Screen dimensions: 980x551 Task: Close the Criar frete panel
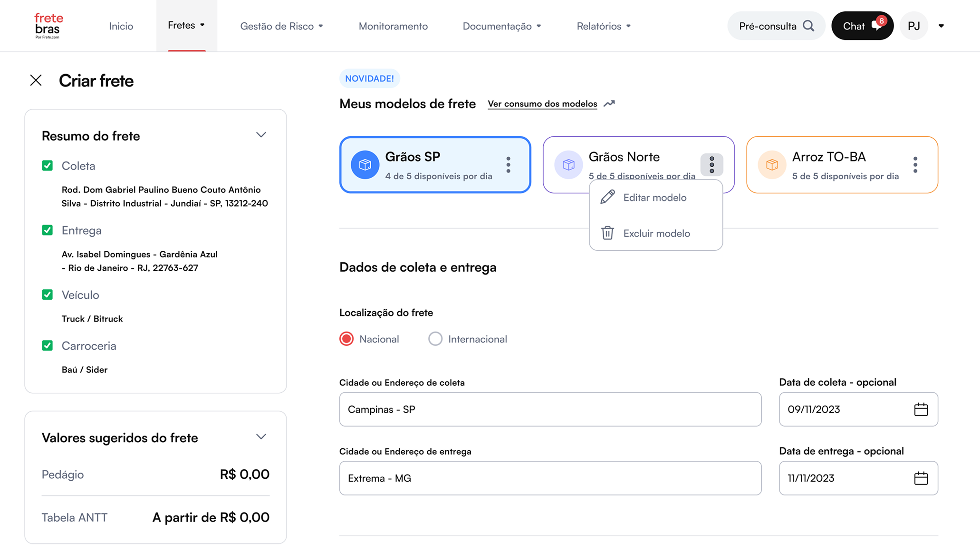coord(36,80)
